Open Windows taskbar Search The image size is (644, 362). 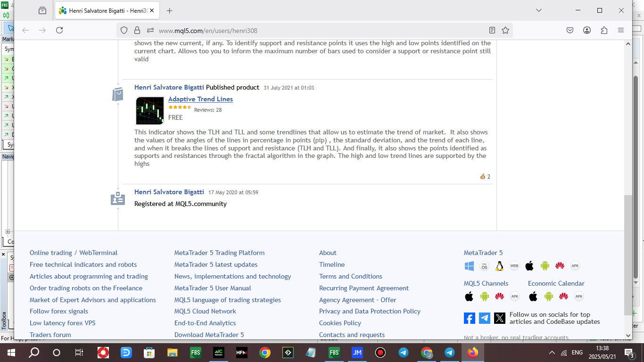pos(34,353)
